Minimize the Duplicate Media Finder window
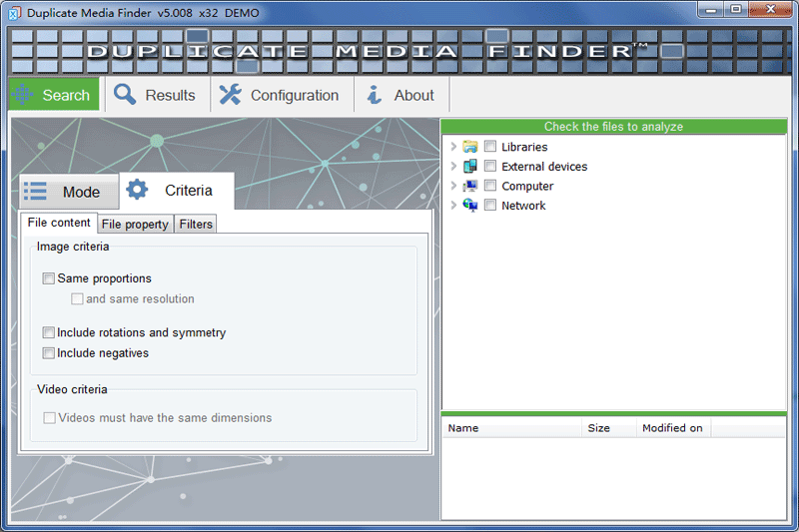Screen dimensions: 799x532 [711, 10]
